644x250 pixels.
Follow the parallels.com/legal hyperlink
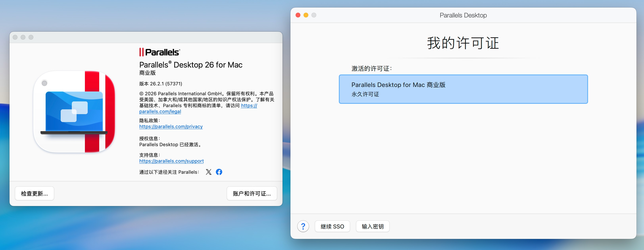(x=160, y=112)
